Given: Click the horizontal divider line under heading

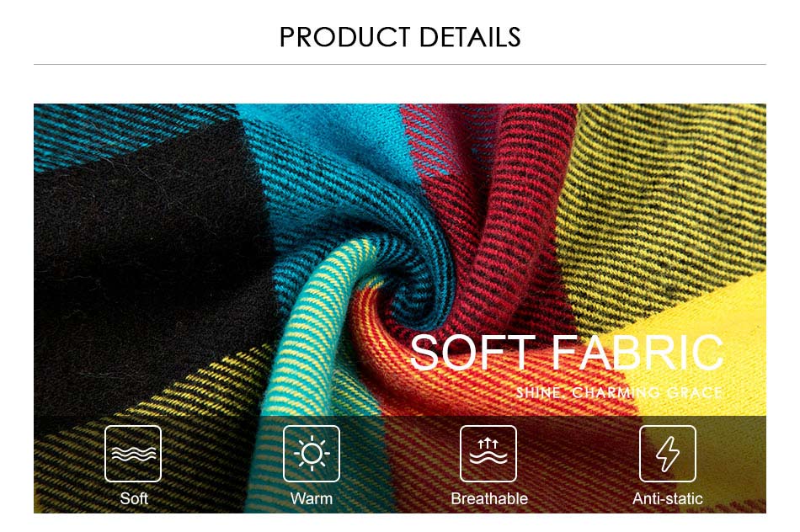Looking at the screenshot, I should (400, 64).
